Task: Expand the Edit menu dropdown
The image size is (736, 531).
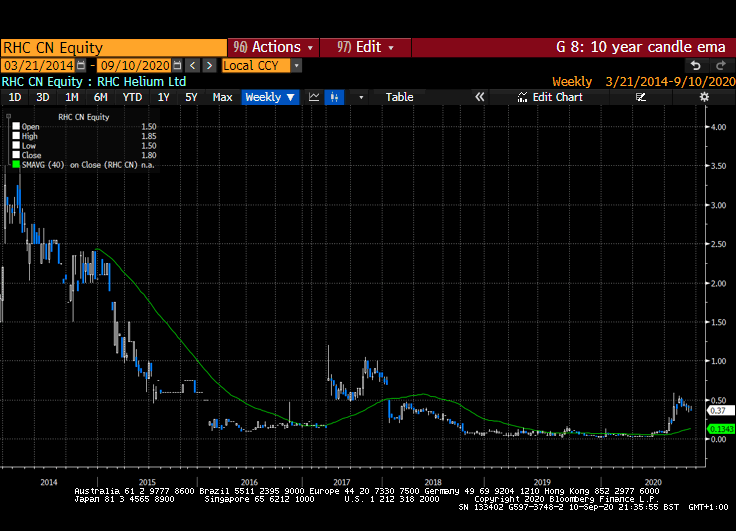Action: (x=365, y=47)
